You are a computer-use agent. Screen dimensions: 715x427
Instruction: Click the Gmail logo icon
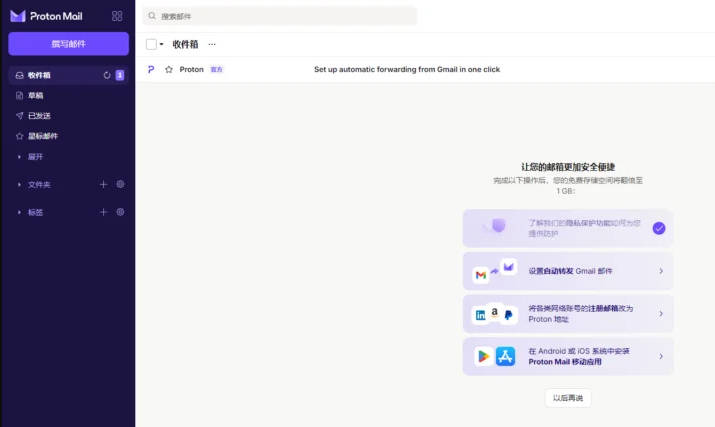point(481,275)
